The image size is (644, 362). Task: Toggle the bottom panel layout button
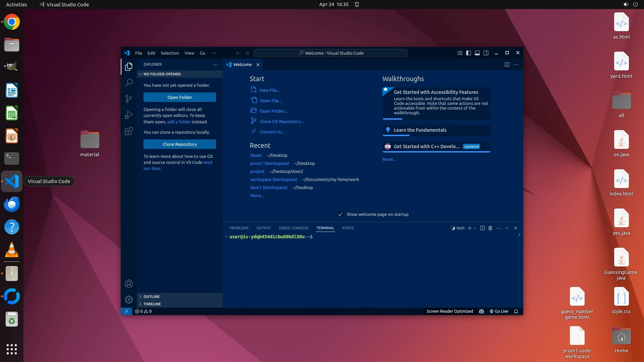point(477,53)
